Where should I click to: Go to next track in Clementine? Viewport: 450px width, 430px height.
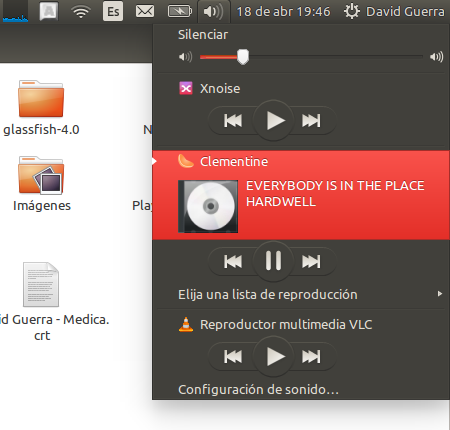click(x=311, y=261)
